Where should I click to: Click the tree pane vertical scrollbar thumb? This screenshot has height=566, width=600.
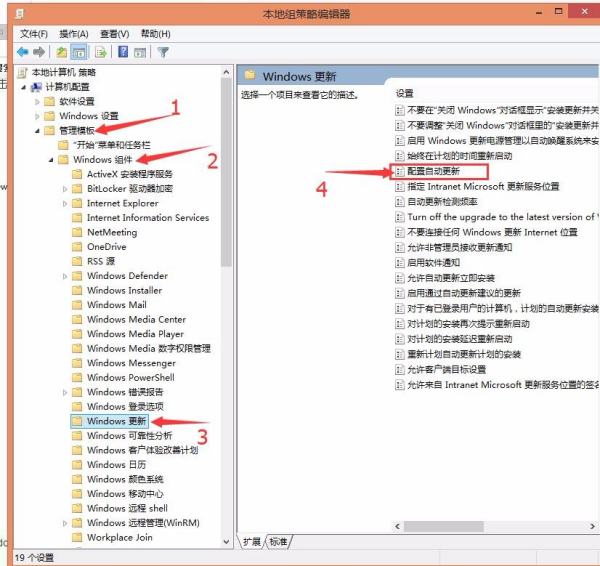click(227, 172)
